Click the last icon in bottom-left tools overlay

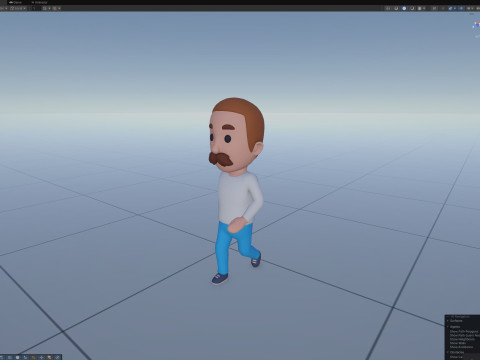pos(57,357)
